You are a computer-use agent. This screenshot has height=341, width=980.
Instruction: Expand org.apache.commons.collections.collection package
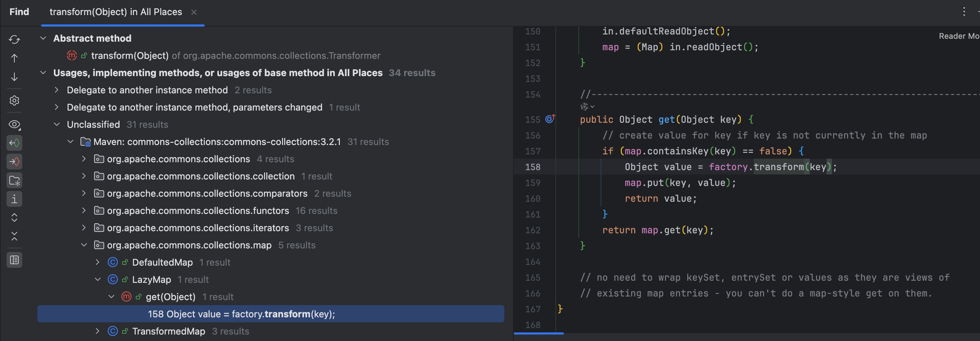pos(84,176)
